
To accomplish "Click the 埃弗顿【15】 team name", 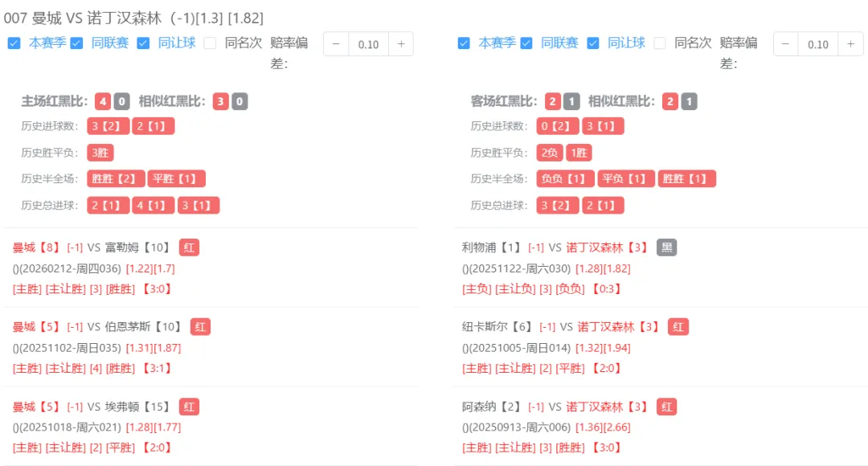I will [138, 407].
